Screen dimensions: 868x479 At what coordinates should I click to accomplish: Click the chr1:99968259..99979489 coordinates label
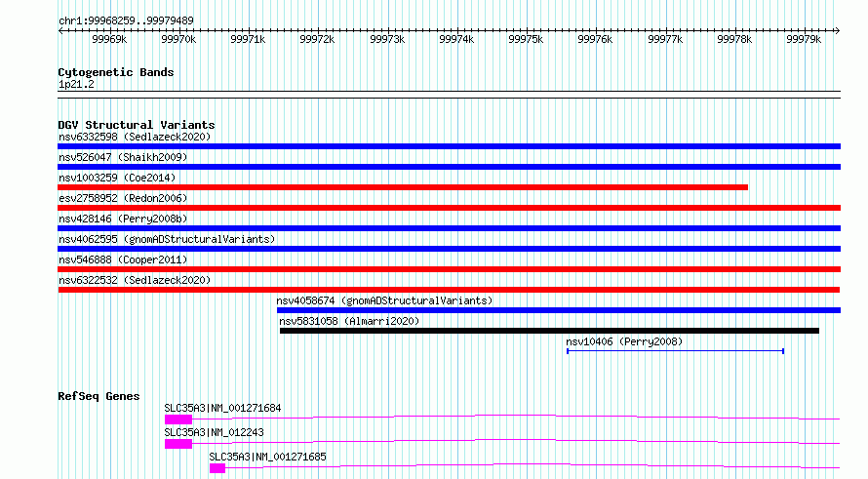click(126, 21)
